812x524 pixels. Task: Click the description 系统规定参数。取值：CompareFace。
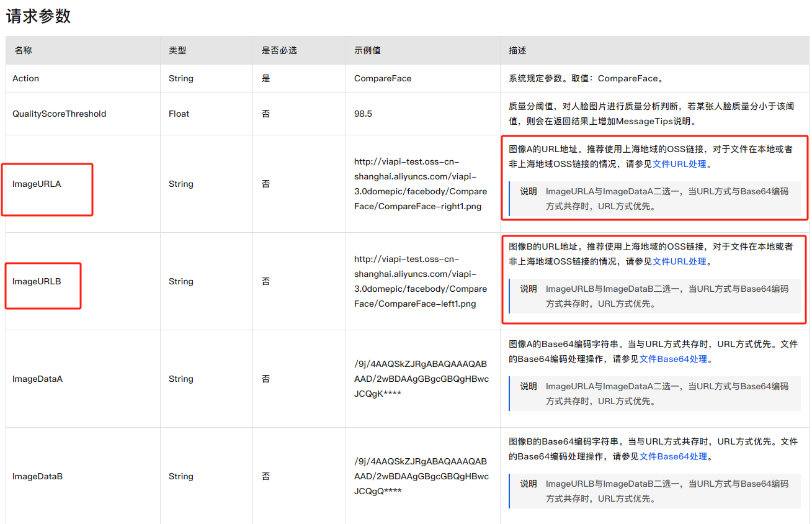(586, 79)
